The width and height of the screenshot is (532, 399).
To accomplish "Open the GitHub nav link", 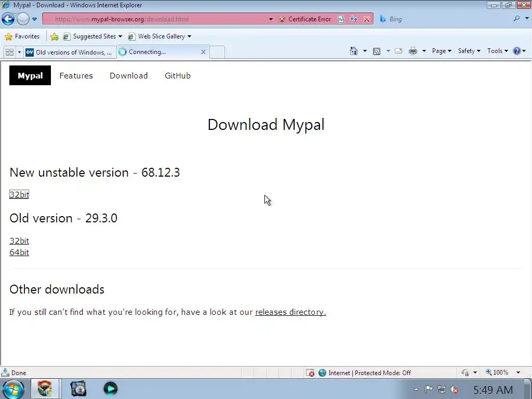I will [x=178, y=76].
